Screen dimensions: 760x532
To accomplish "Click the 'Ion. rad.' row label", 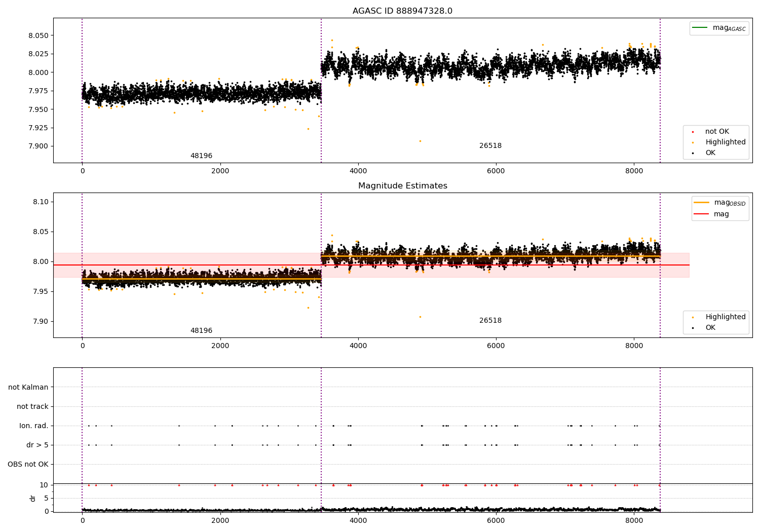I will coord(34,426).
